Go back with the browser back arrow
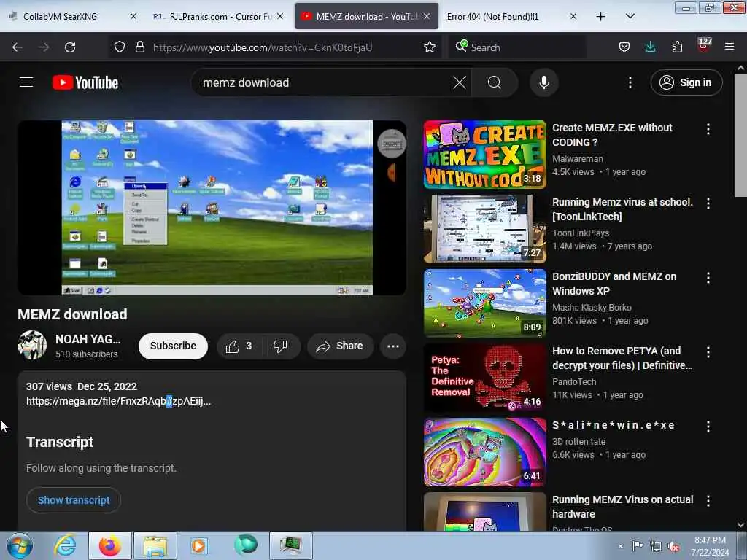747x560 pixels. tap(18, 47)
